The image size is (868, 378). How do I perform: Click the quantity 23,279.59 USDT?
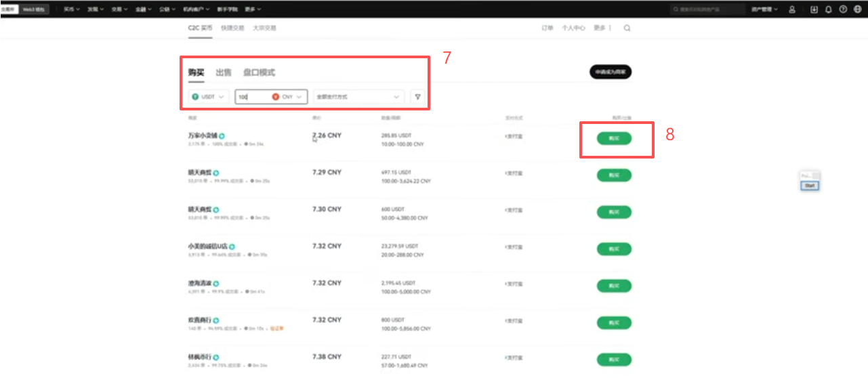tap(400, 247)
